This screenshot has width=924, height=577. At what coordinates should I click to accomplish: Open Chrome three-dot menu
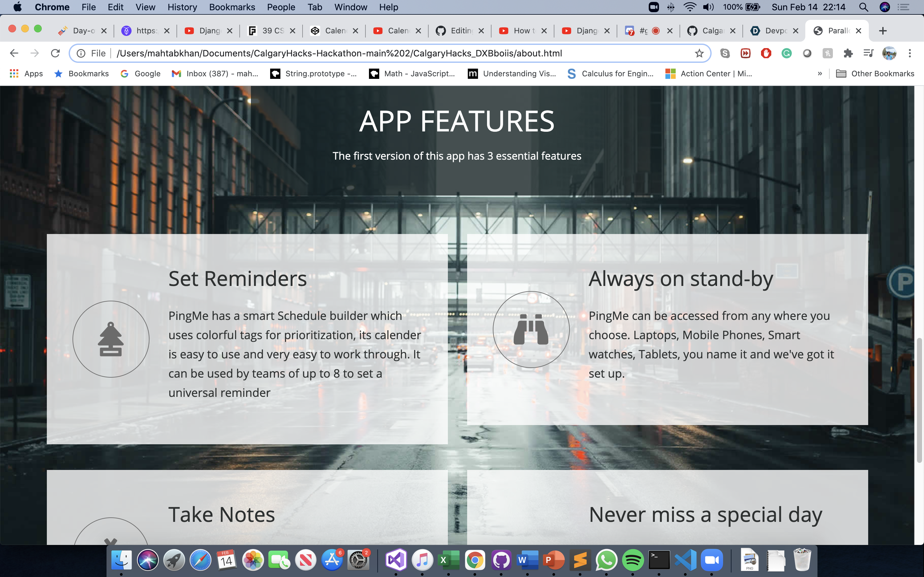(x=910, y=54)
